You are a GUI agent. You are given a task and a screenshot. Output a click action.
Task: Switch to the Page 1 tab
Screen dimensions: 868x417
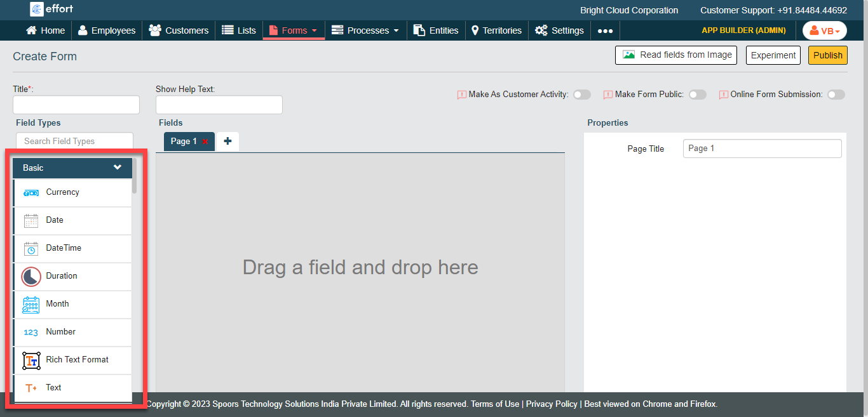184,142
